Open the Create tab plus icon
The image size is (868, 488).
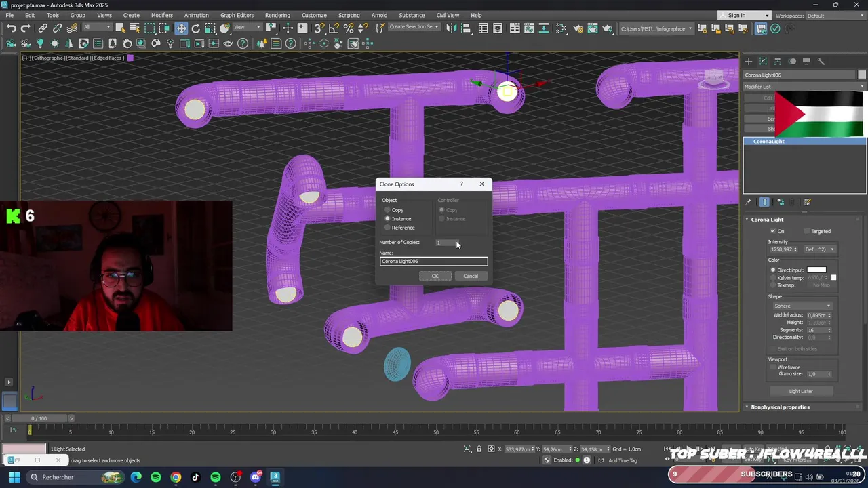pyautogui.click(x=749, y=61)
